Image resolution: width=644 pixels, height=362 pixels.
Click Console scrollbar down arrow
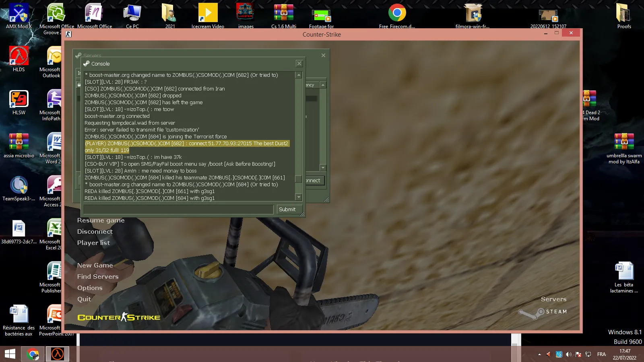[299, 197]
